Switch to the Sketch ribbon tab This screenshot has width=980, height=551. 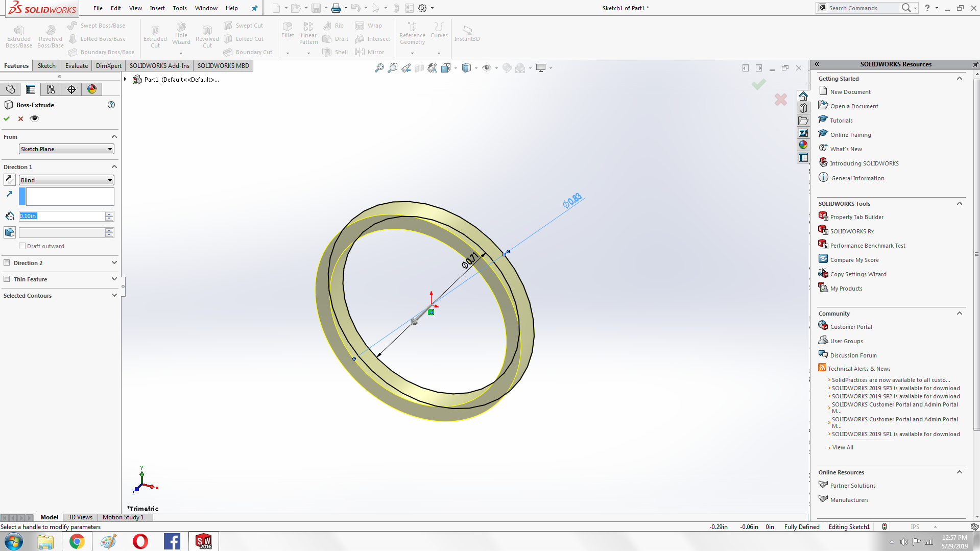46,66
